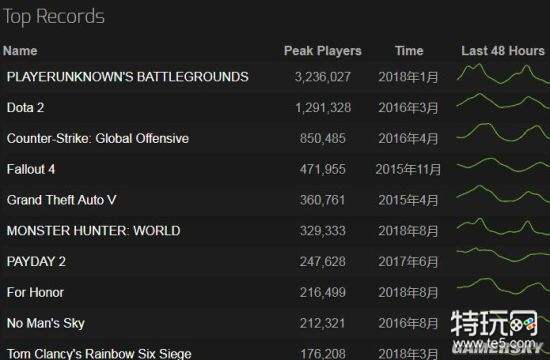Image resolution: width=550 pixels, height=360 pixels.
Task: View the Fallout 4 sparkline chart
Action: (503, 165)
